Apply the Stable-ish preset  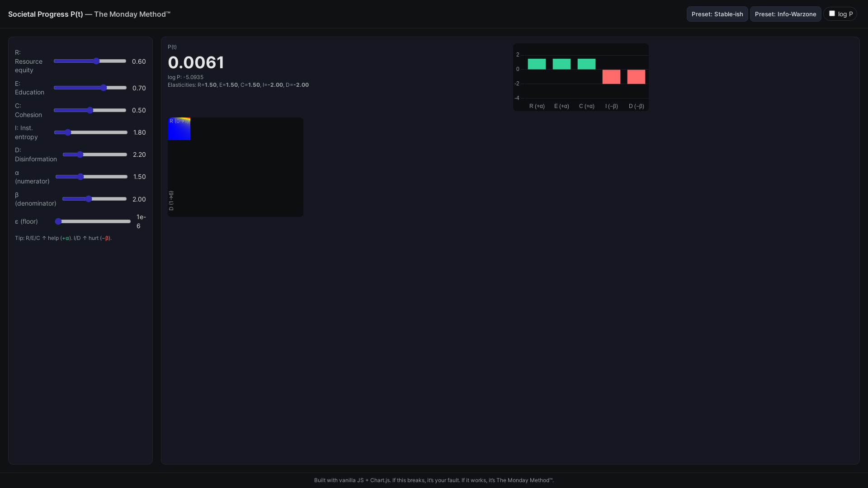[x=717, y=14]
